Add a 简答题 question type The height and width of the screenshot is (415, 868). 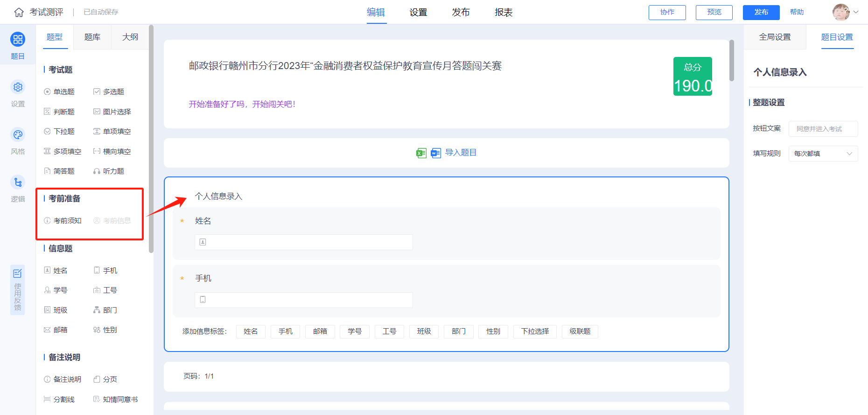point(59,171)
